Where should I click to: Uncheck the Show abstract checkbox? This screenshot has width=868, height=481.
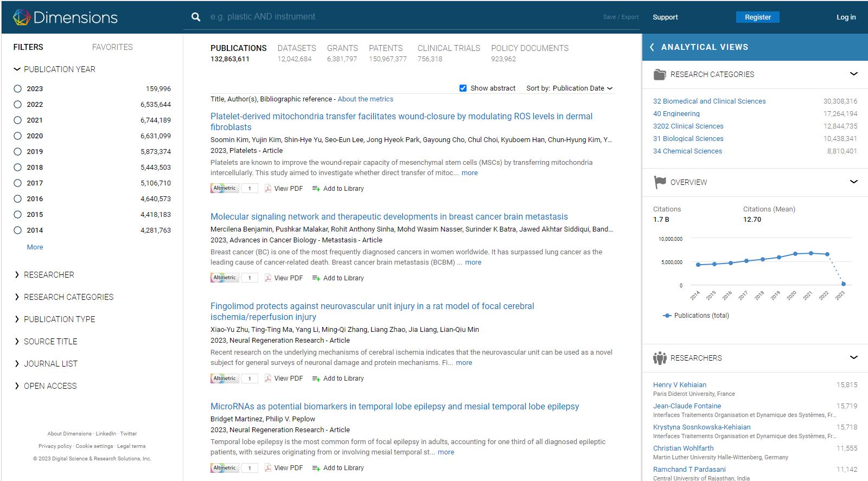point(463,88)
